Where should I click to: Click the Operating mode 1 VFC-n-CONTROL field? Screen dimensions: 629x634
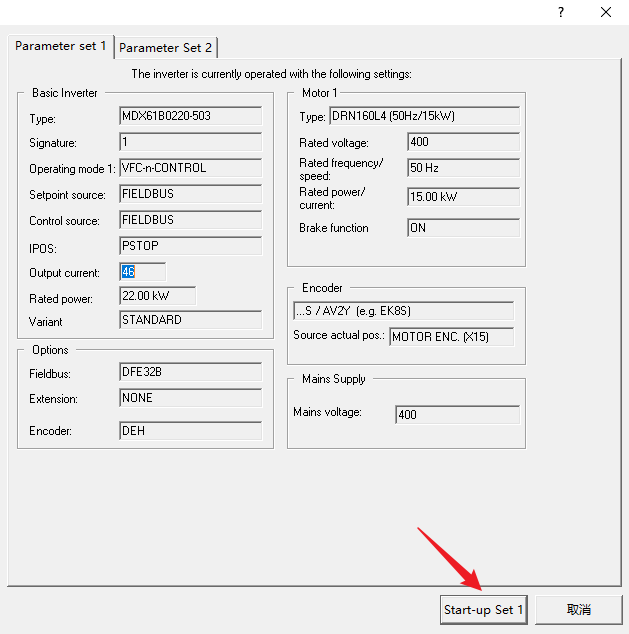190,168
